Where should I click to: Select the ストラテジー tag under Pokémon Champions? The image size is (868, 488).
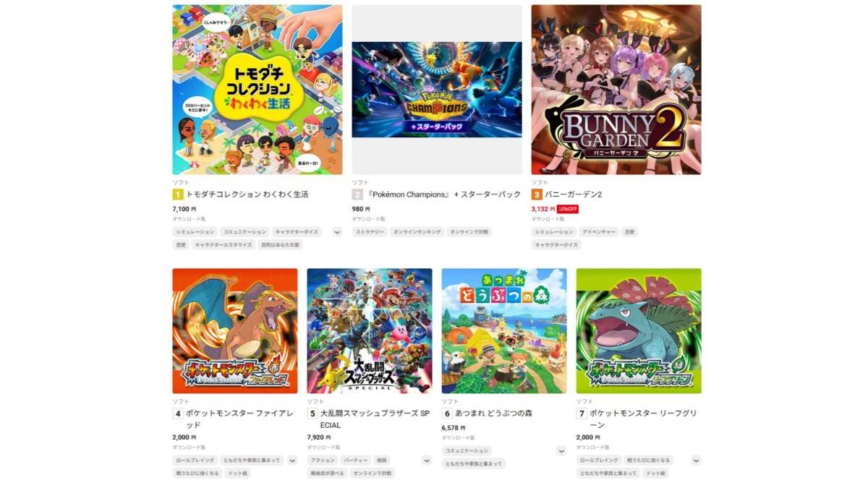(x=369, y=232)
